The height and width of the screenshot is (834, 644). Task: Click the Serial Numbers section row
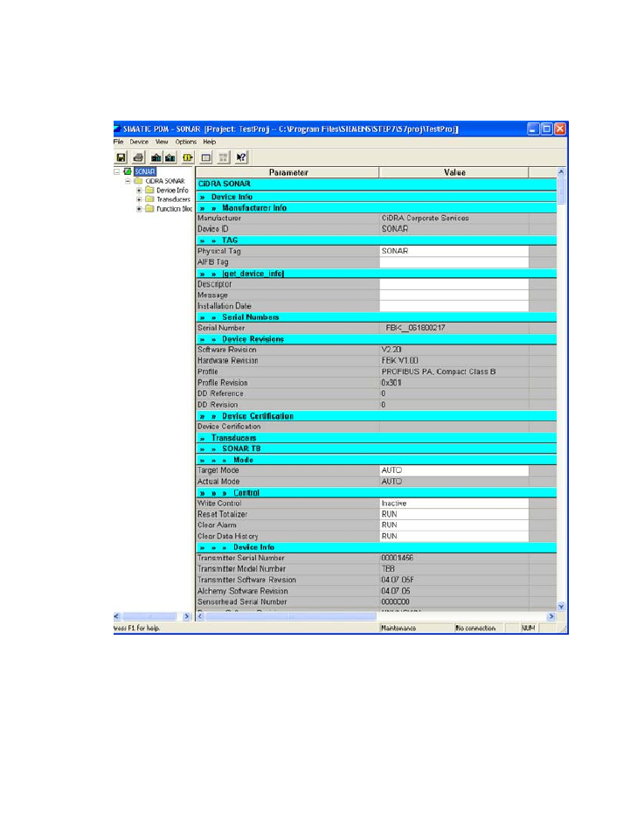tap(377, 317)
